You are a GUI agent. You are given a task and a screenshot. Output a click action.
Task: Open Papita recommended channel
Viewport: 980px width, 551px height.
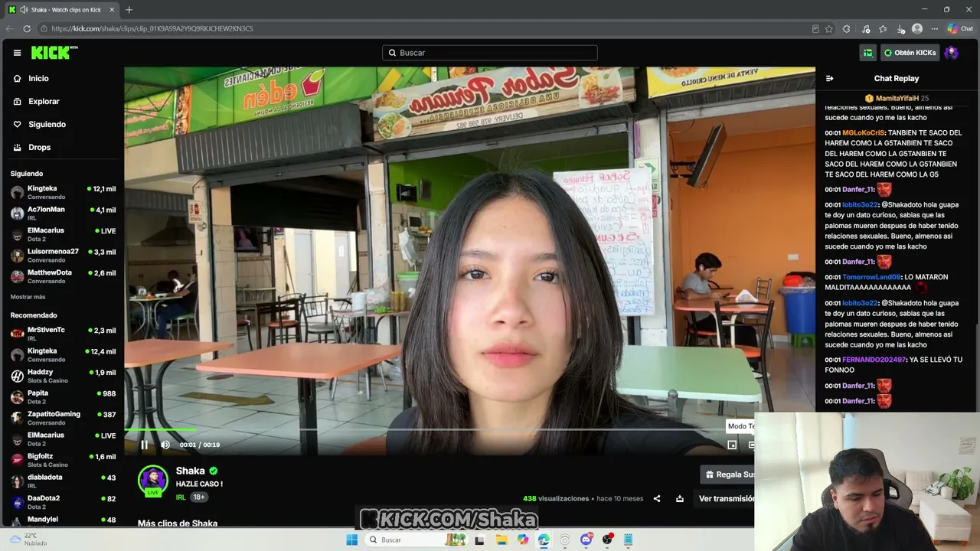point(63,396)
